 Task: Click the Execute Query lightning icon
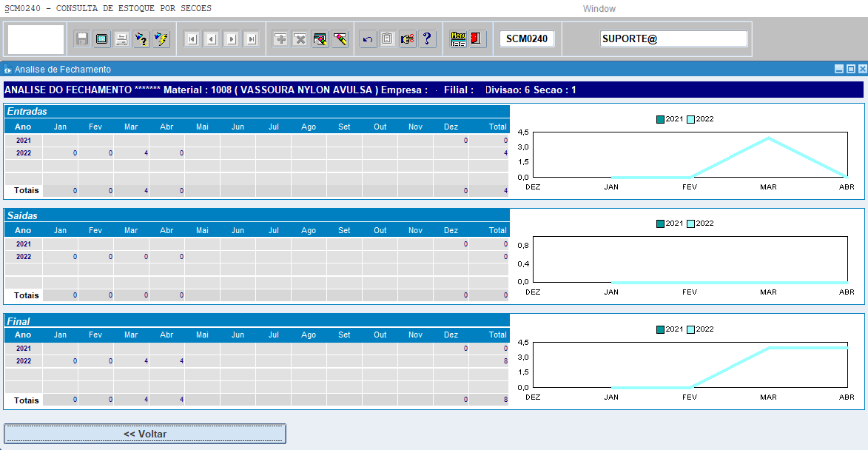(161, 38)
